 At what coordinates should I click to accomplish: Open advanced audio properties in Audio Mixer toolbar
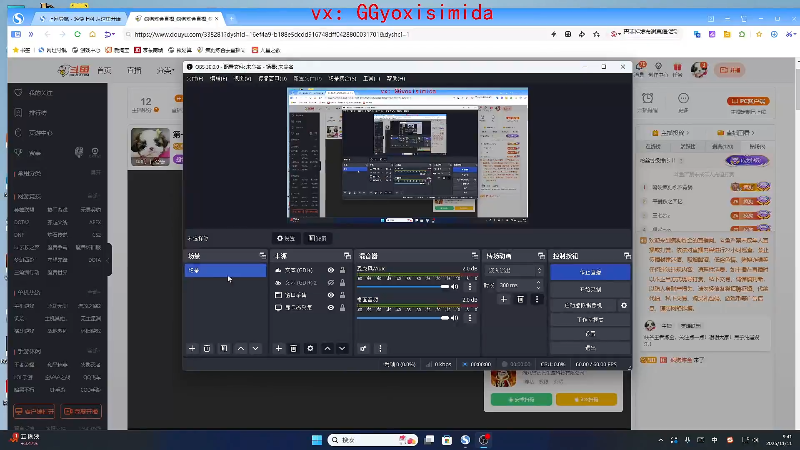(x=363, y=348)
